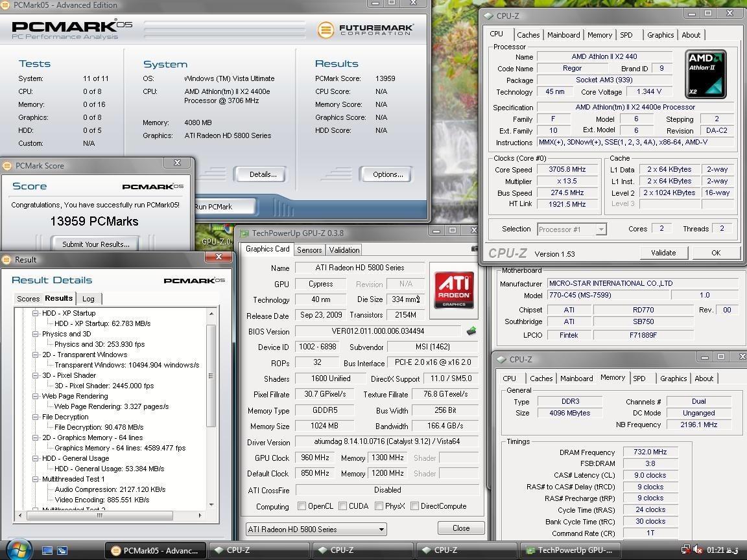Click the Futuremark Corporation logo
This screenshot has height=560, width=747.
pos(366,30)
